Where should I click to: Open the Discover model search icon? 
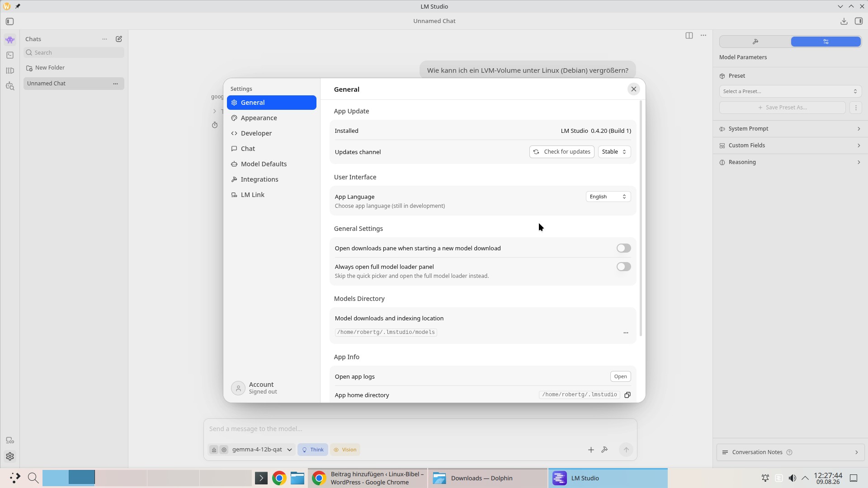click(9, 86)
